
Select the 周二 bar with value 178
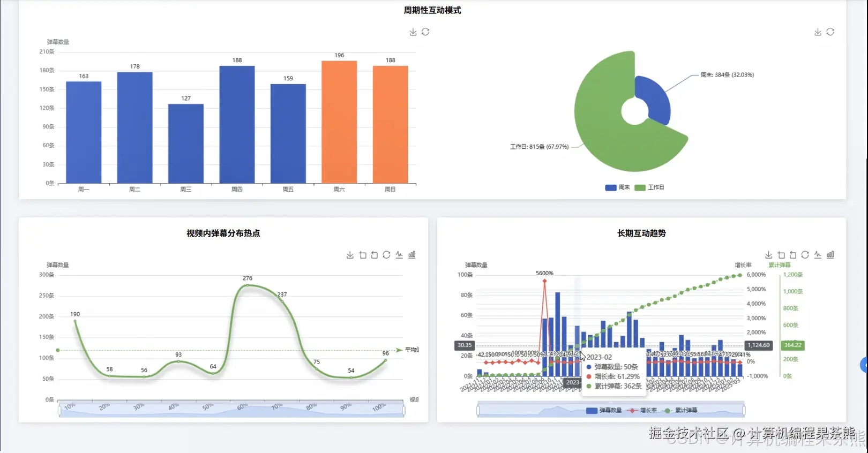coord(134,127)
